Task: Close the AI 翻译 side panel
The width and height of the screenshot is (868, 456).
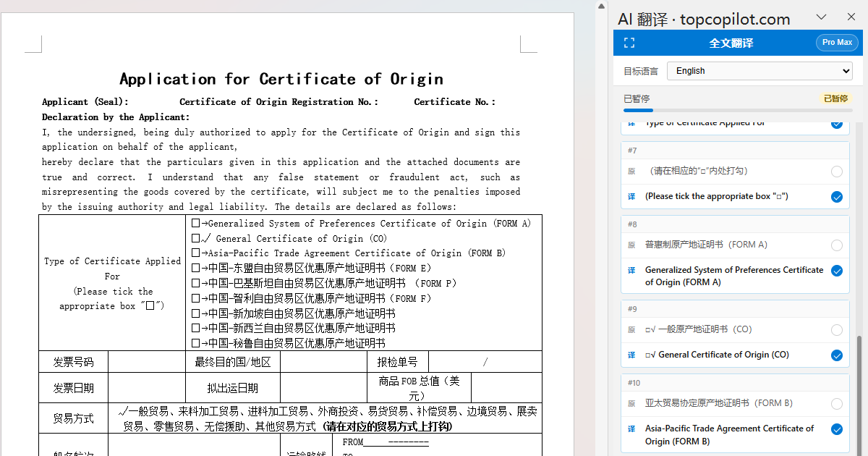Action: point(851,17)
